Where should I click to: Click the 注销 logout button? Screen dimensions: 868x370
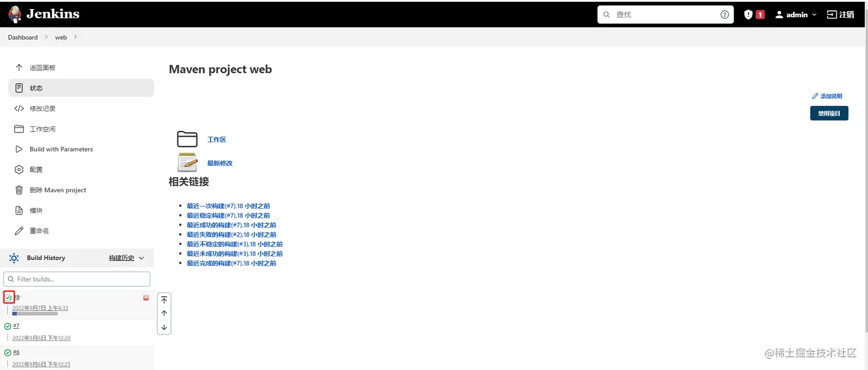point(840,14)
